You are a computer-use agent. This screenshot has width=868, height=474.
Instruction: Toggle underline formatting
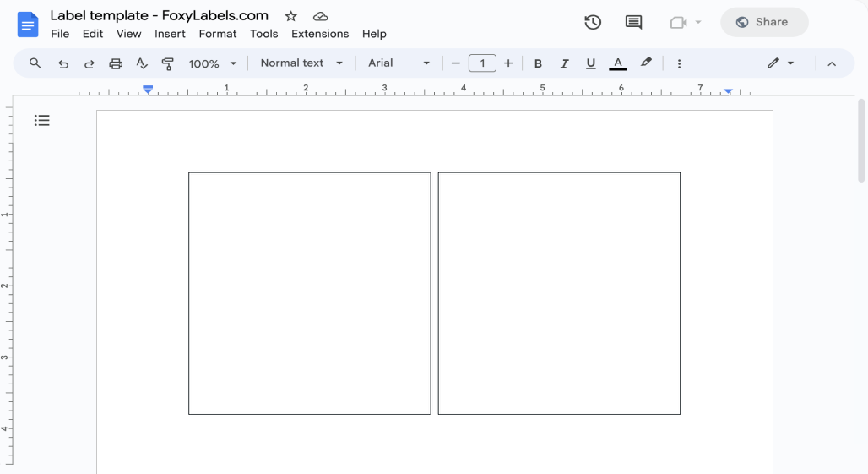[x=591, y=63]
